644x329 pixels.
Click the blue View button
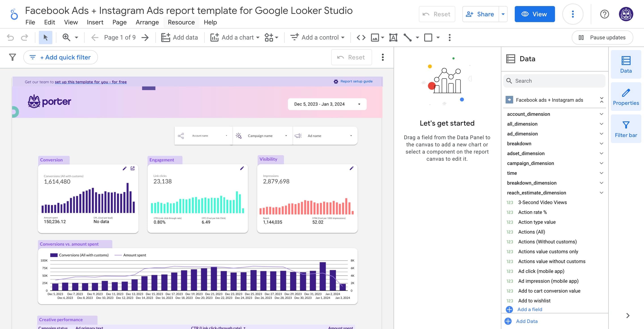(534, 14)
